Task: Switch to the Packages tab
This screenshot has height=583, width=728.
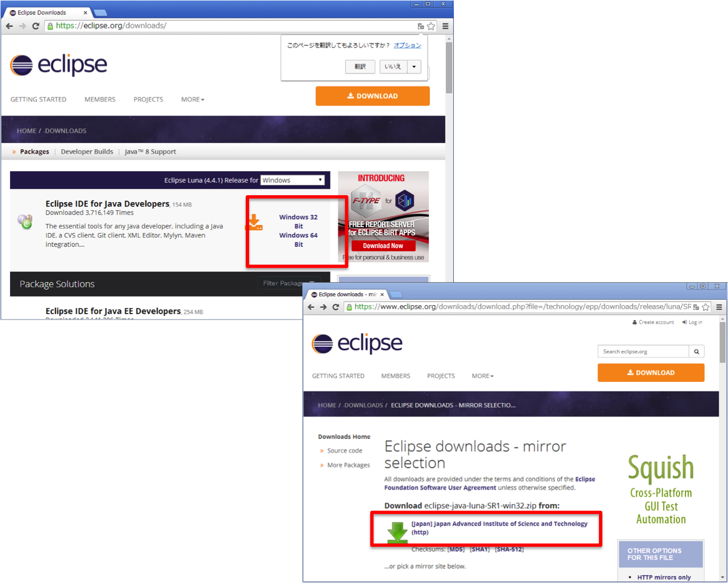Action: pos(35,151)
